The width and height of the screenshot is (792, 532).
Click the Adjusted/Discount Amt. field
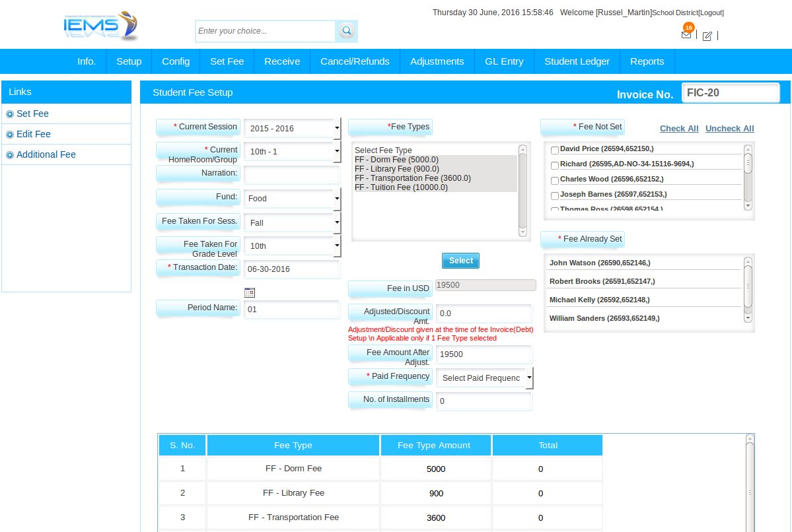click(x=484, y=314)
